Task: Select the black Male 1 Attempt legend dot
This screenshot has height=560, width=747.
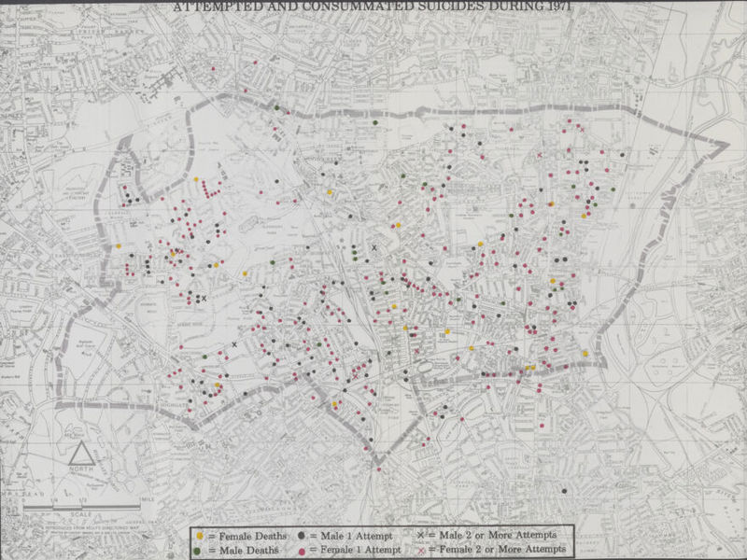Action: [x=303, y=536]
